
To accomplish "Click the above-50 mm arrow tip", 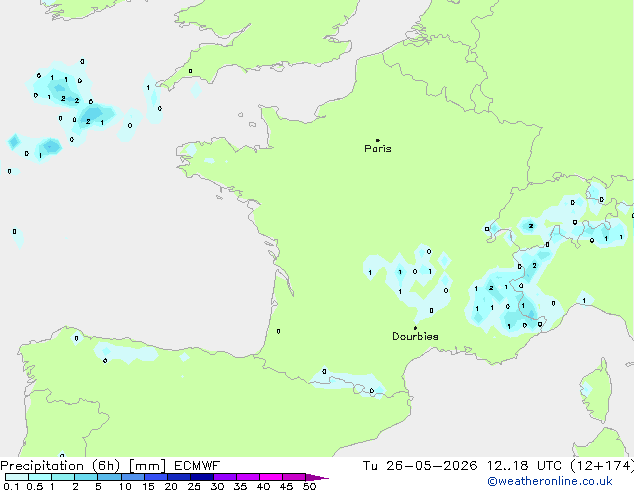I will (317, 477).
